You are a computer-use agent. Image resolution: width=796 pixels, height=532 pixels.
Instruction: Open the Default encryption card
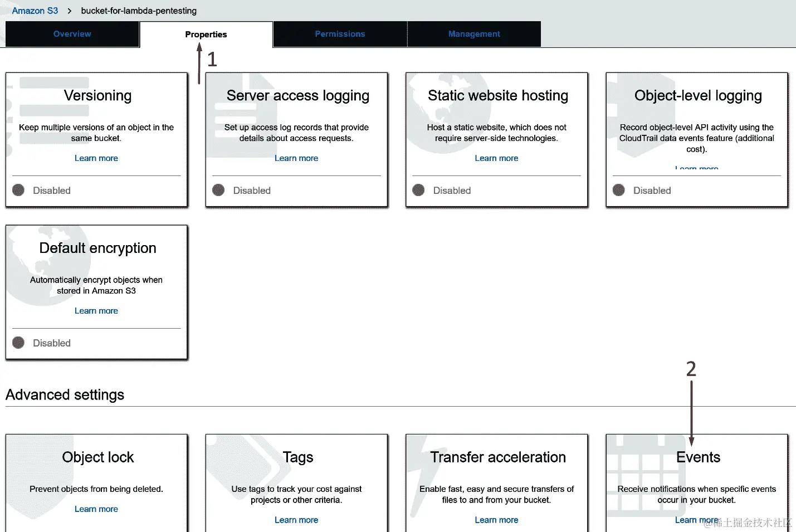point(97,292)
